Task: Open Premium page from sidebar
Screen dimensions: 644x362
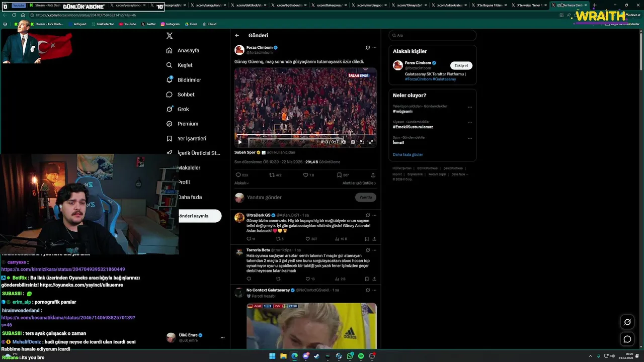Action: 182,124
